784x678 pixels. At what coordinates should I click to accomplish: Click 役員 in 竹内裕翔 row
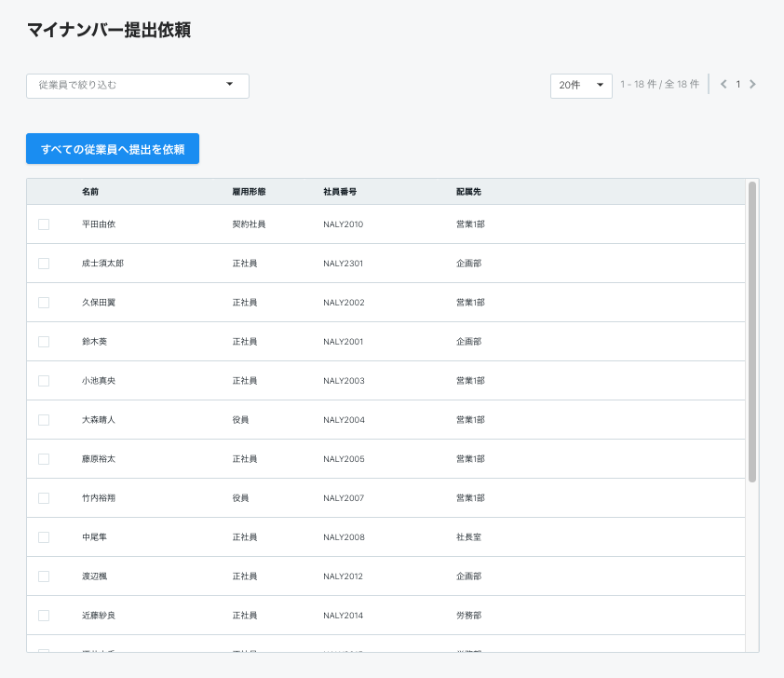240,498
